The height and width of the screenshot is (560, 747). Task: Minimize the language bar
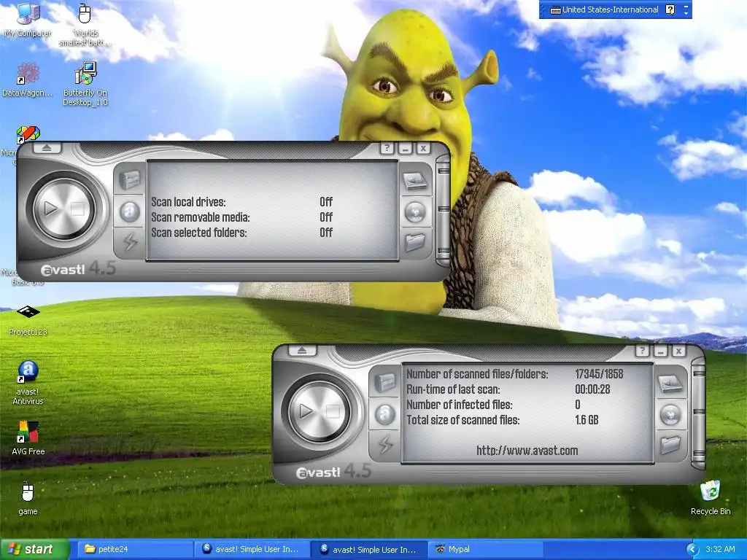pos(686,6)
